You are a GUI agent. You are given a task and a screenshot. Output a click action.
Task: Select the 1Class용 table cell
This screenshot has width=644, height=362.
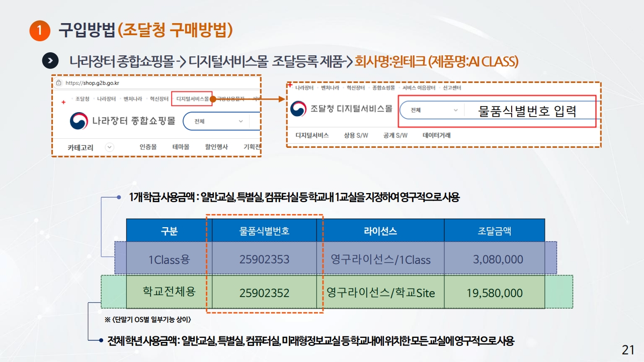pyautogui.click(x=169, y=259)
